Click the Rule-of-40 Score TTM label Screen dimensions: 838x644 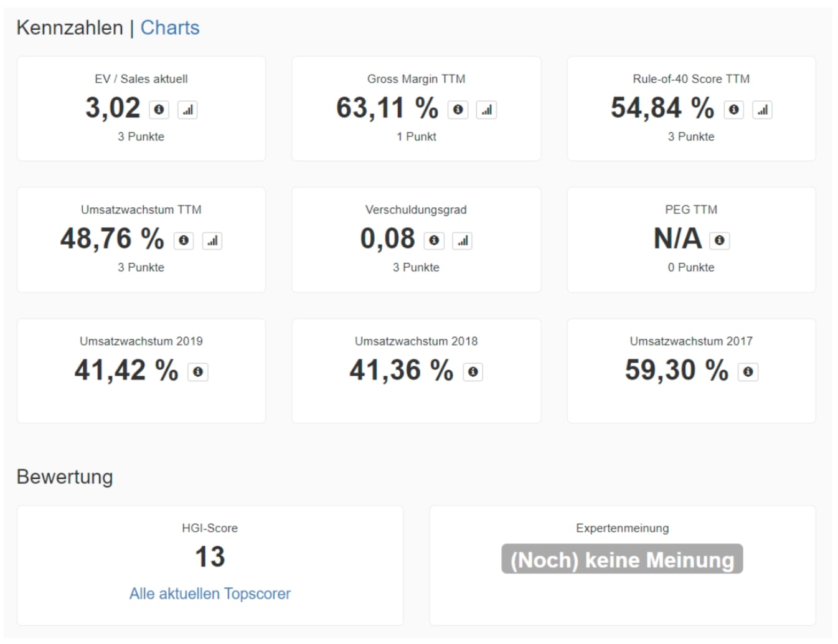[x=691, y=79]
